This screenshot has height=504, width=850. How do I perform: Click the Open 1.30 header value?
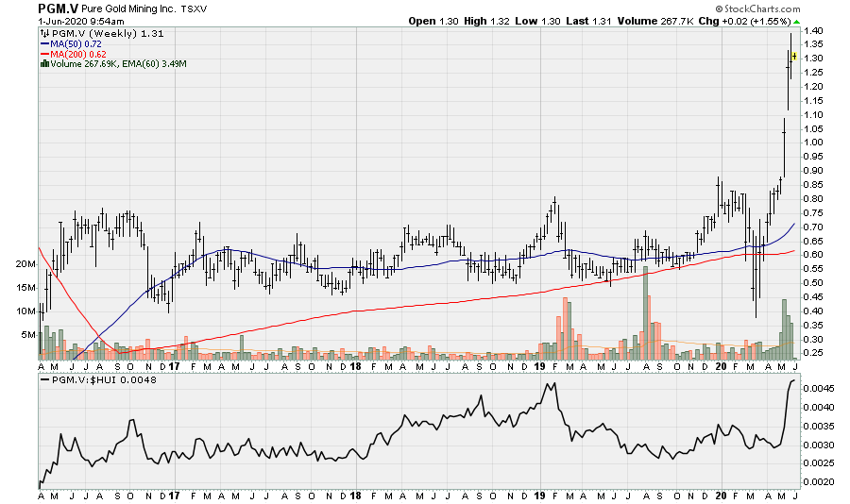click(x=433, y=21)
